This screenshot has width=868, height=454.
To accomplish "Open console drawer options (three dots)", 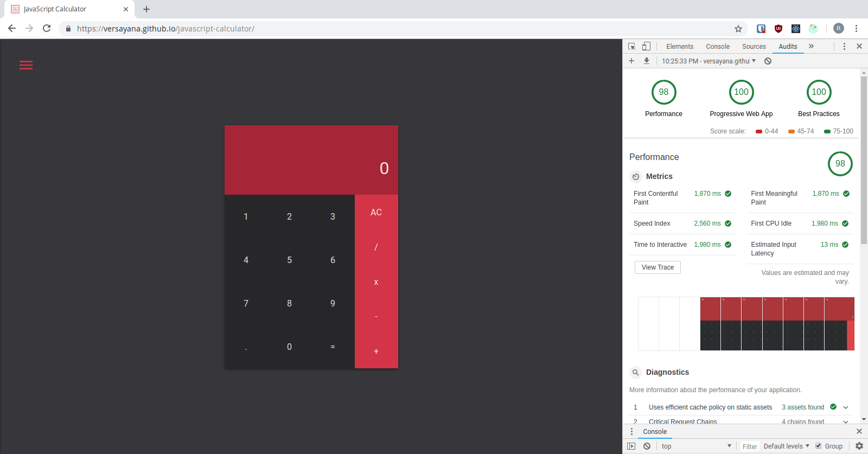I will (x=631, y=432).
